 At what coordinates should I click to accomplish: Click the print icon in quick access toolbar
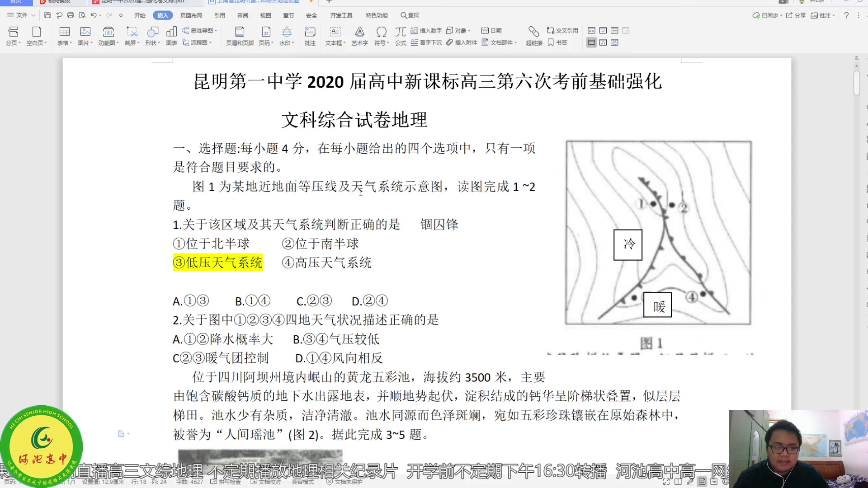(x=71, y=15)
